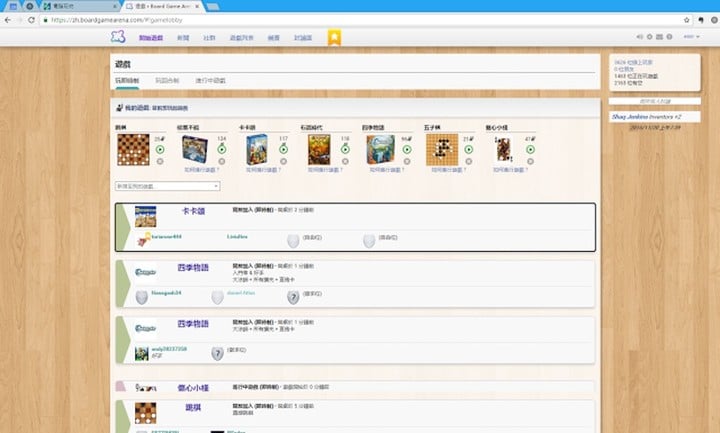Viewport: 720px width, 433px height.
Task: Take the second empty seat at the 卡卡頌 table
Action: [x=369, y=241]
